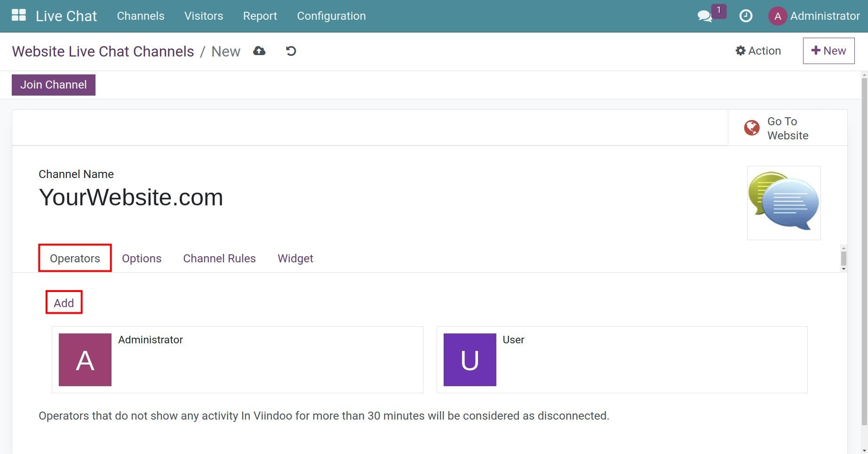Click the Website Live Chat Channels breadcrumb
The height and width of the screenshot is (454, 868).
tap(103, 51)
